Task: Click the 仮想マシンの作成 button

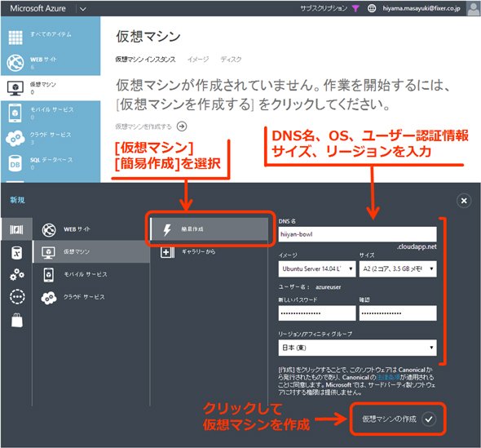Action: (398, 419)
